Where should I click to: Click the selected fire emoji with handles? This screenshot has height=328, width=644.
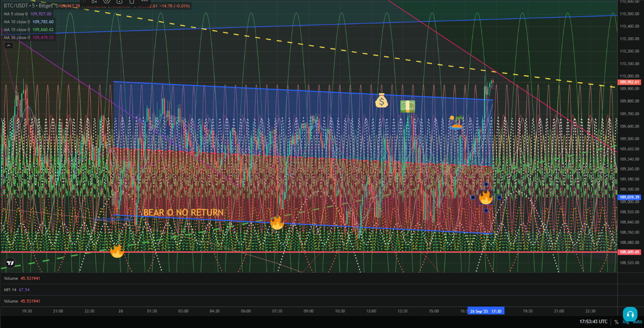pyautogui.click(x=486, y=198)
